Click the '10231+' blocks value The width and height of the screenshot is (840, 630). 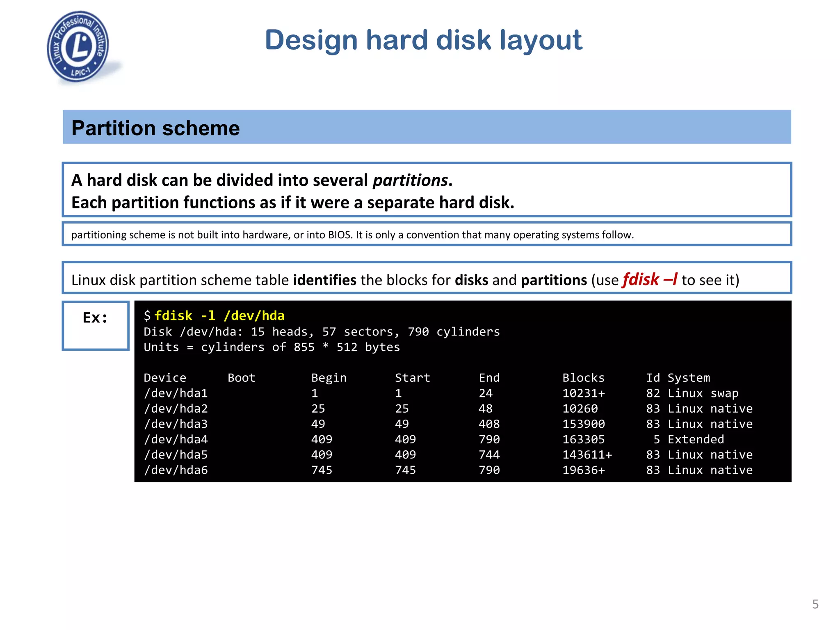[x=584, y=393]
